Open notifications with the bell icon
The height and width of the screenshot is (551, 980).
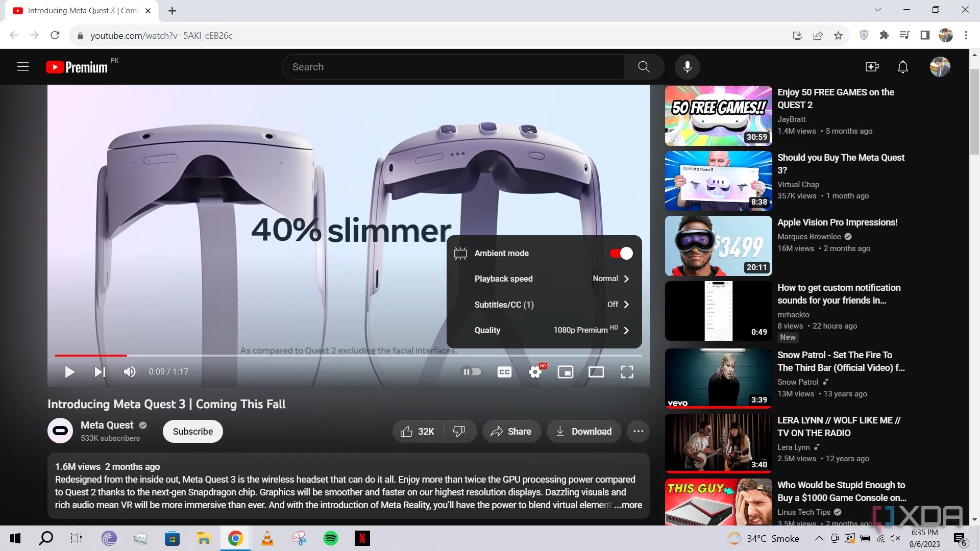pos(902,67)
